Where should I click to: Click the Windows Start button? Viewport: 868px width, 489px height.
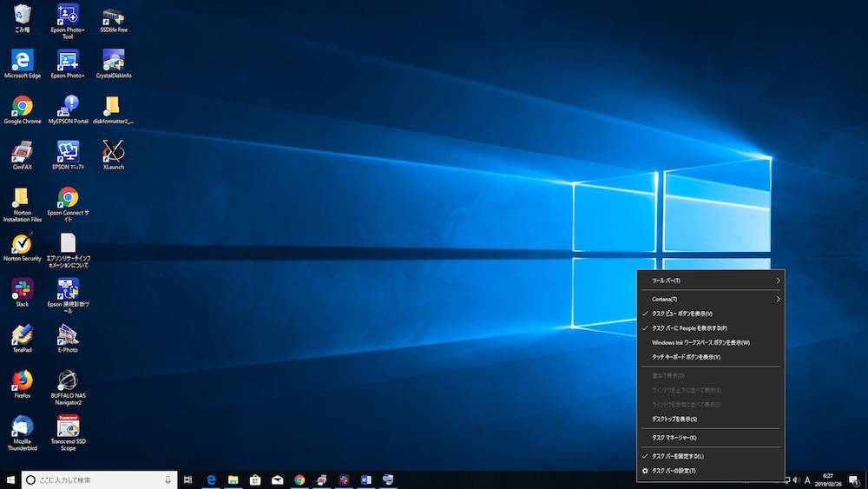[10, 480]
